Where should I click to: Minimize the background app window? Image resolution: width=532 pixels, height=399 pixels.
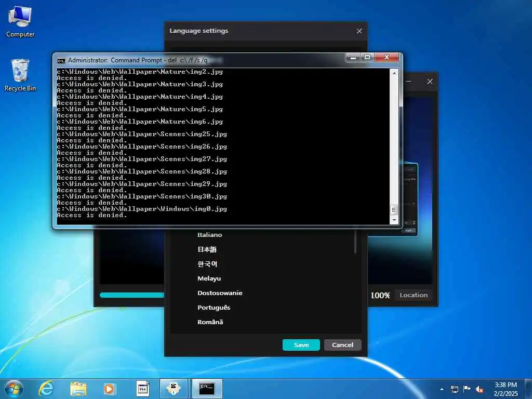pos(409,82)
